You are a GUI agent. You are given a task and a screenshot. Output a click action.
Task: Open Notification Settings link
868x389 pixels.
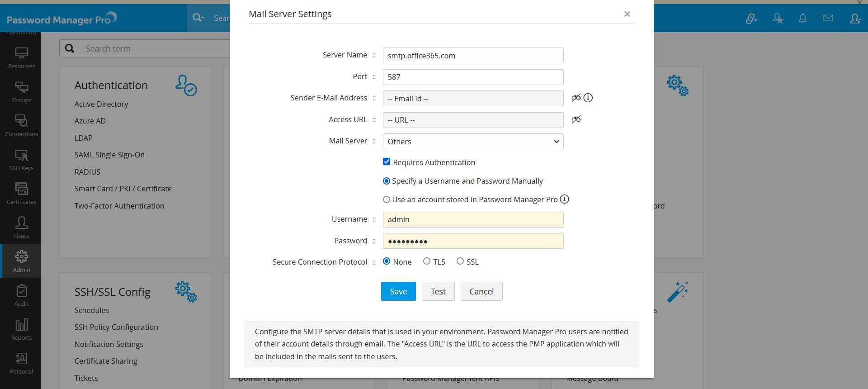(109, 344)
